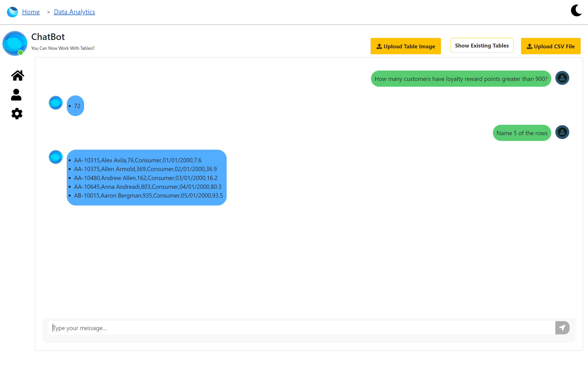This screenshot has width=588, height=367.
Task: Click the home icon in the sidebar
Action: tap(18, 75)
